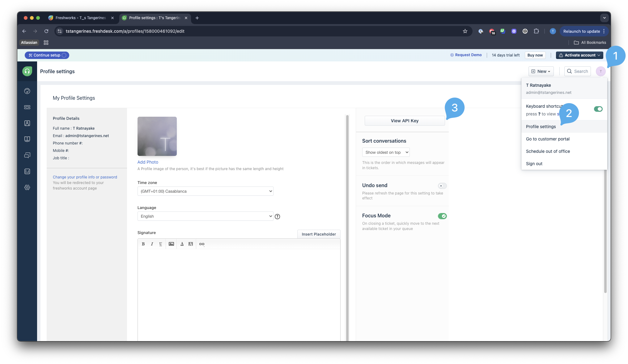The height and width of the screenshot is (364, 628).
Task: Click the Insert link icon in signature editor
Action: point(202,244)
